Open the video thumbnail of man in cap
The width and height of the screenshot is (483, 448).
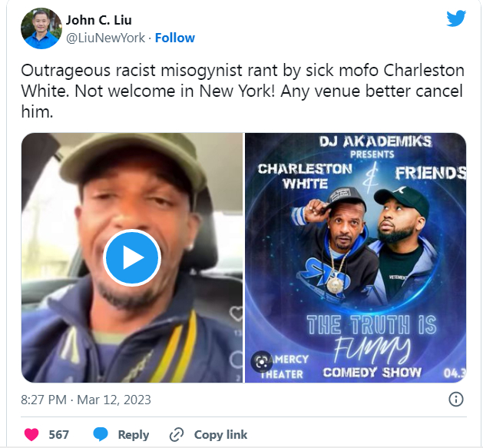[x=132, y=257]
